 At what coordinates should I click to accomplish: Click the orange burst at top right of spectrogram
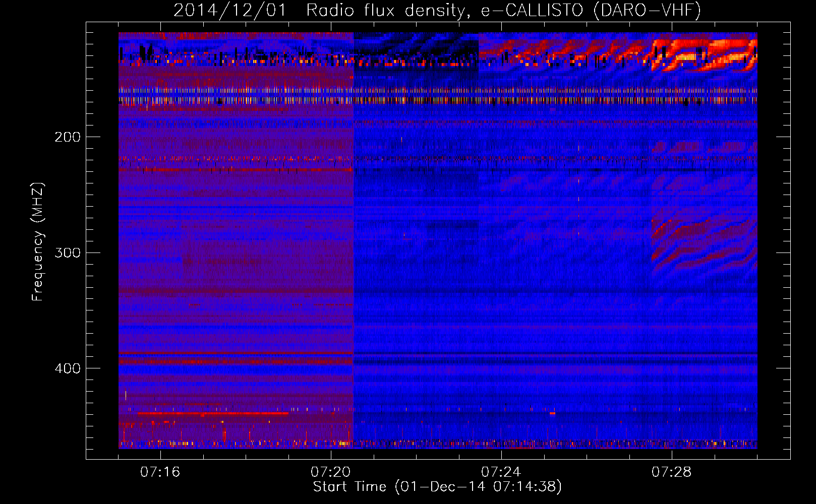point(704,54)
